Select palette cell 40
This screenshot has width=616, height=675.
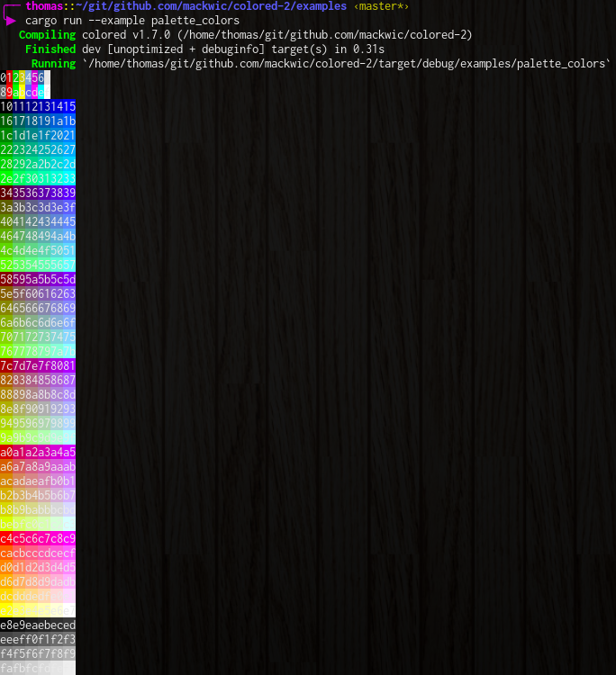pos(6,221)
